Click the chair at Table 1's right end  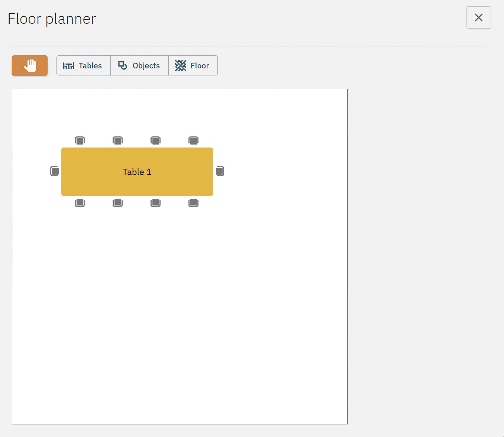220,171
